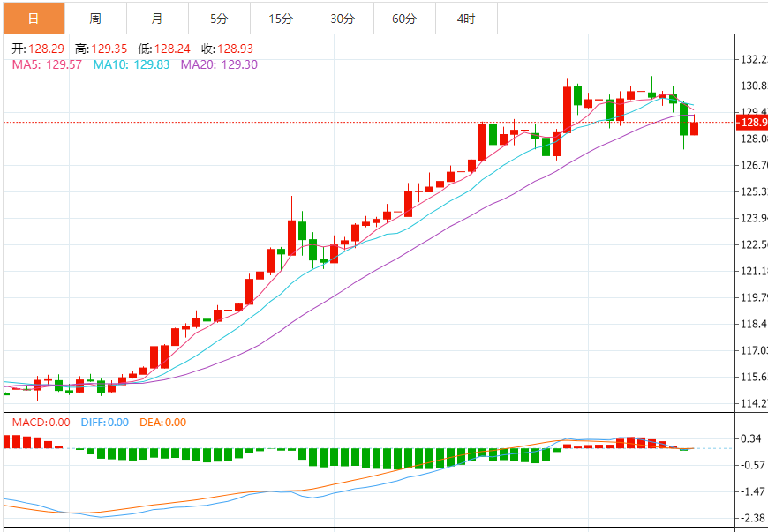Screen dimensions: 768x532
Task: Open the 15分 timeframe tab
Action: pos(281,19)
